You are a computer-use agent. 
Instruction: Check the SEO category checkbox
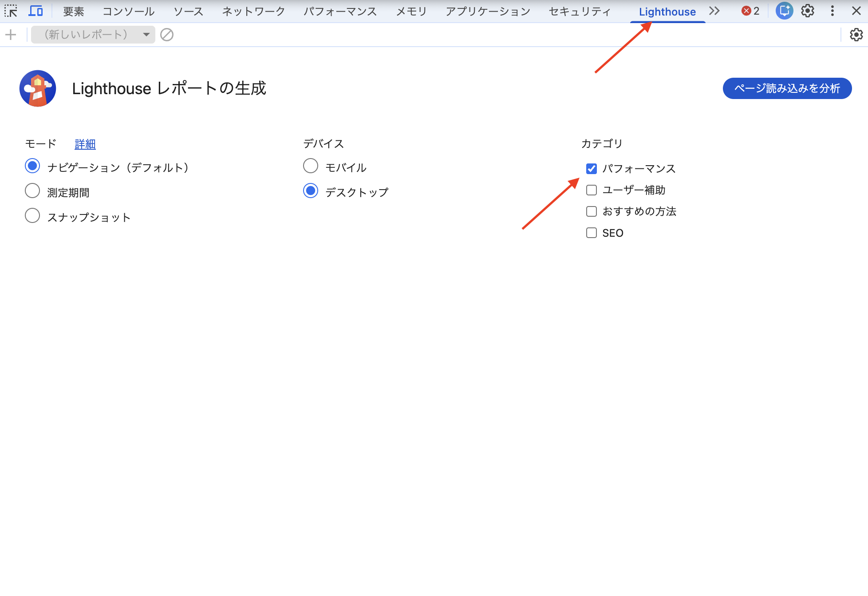tap(592, 233)
